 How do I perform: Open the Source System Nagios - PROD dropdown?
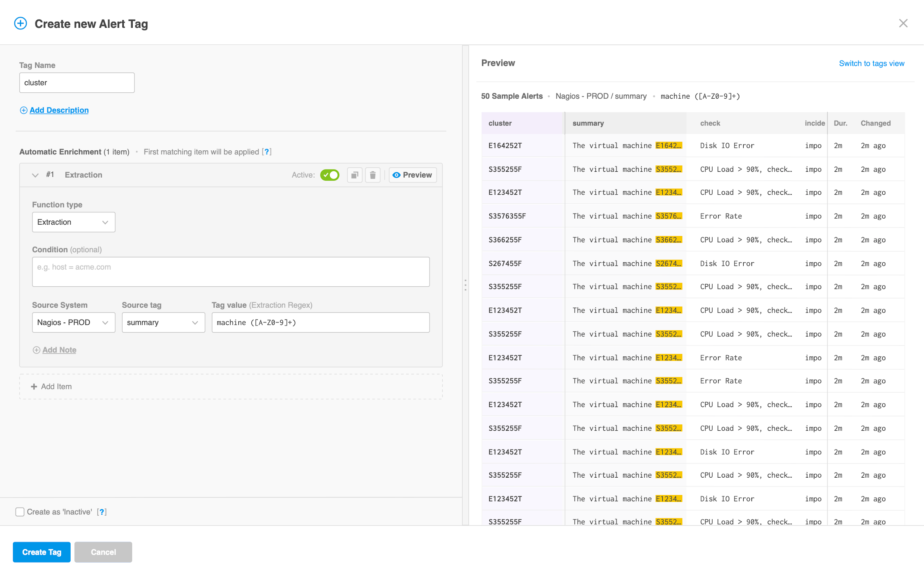73,322
